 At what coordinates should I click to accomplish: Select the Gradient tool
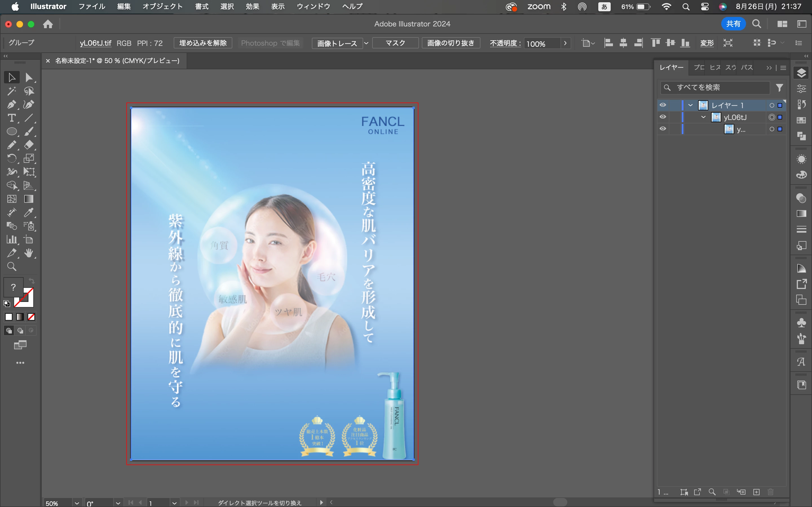(x=29, y=199)
